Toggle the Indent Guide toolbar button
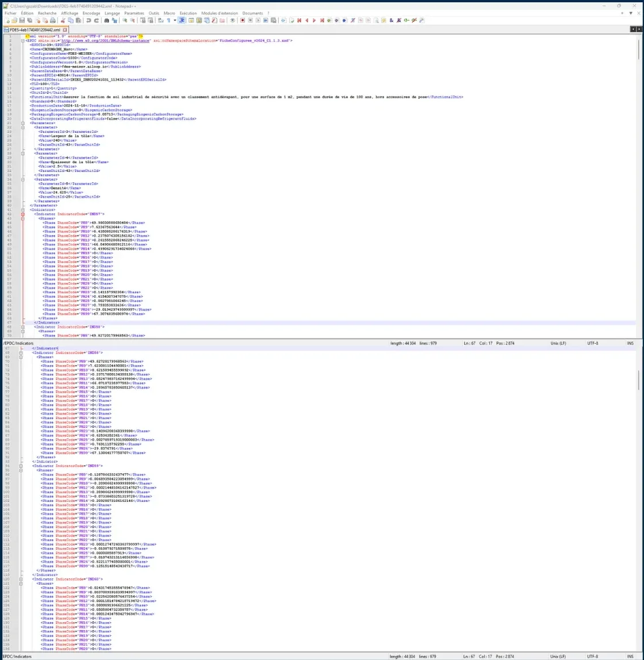644x660 pixels. pos(182,20)
